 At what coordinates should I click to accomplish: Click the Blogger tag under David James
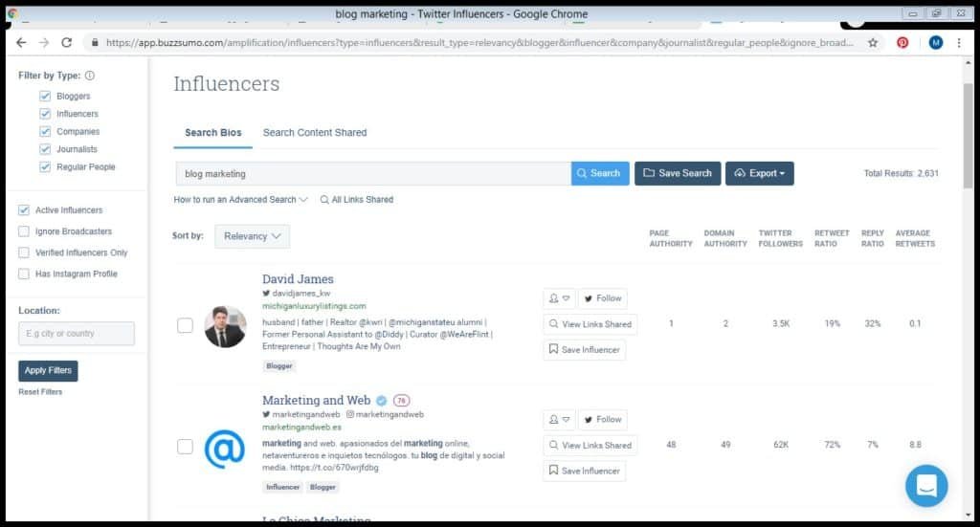pos(278,366)
